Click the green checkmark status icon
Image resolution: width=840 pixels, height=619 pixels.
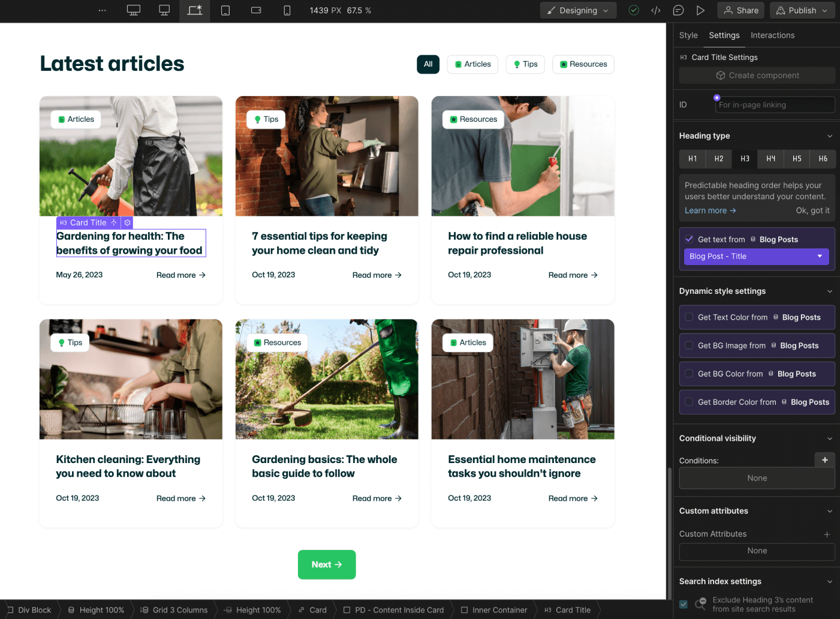click(x=634, y=10)
